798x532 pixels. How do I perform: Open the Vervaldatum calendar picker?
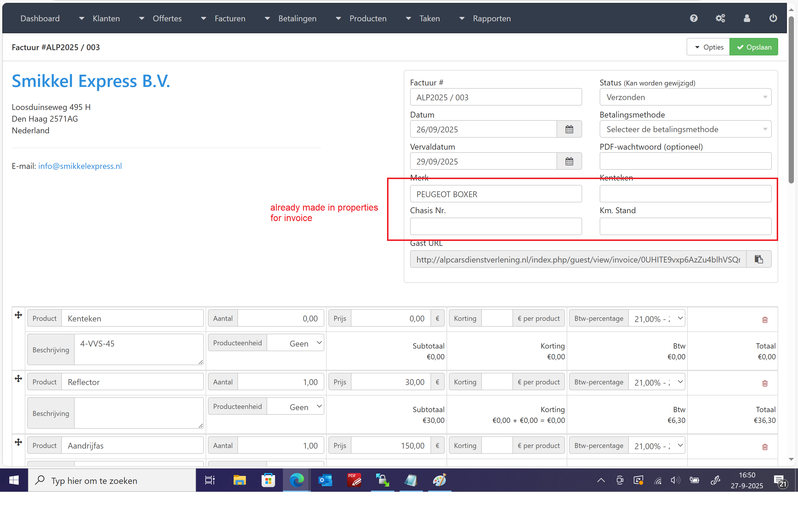click(x=569, y=162)
